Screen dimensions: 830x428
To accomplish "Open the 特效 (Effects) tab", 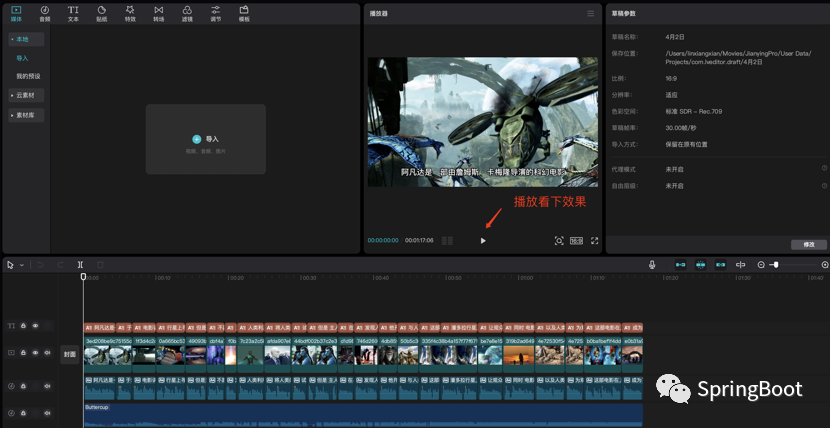I will tap(130, 13).
